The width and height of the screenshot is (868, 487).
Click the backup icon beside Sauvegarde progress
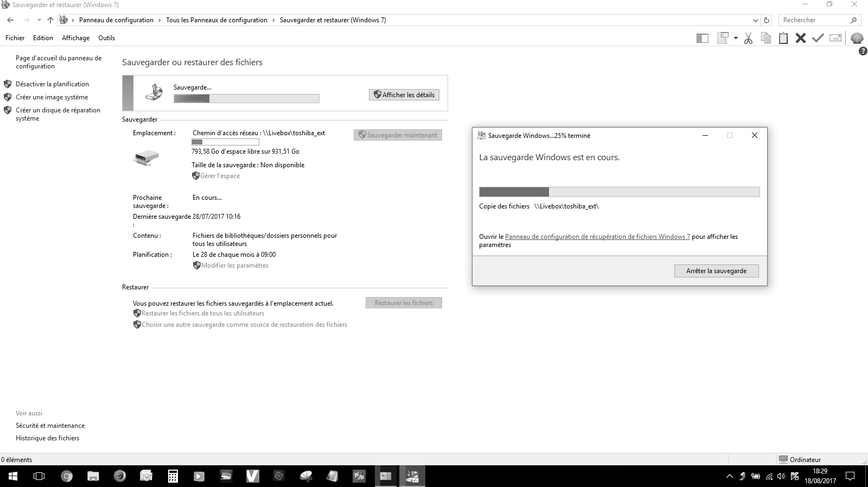tap(154, 92)
